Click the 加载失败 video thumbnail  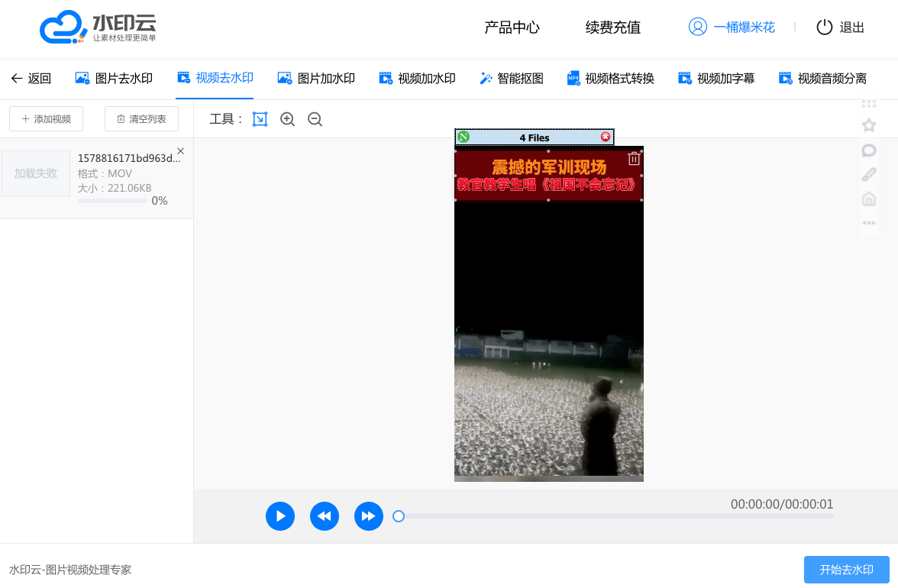point(35,173)
